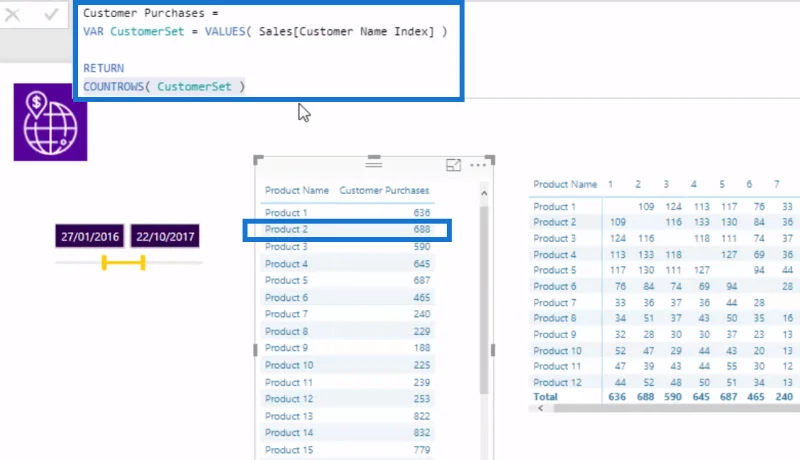Select Product 9 row in the table
This screenshot has width=800, height=460.
pos(347,348)
